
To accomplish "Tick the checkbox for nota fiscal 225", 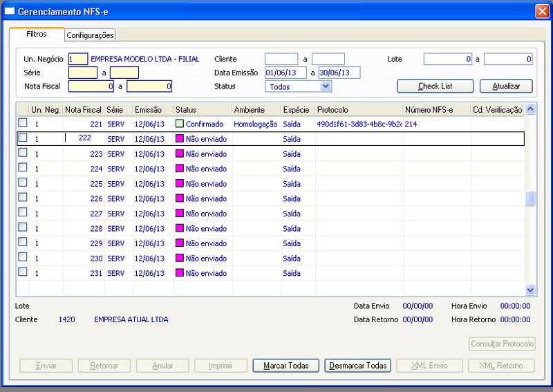I will click(x=23, y=182).
